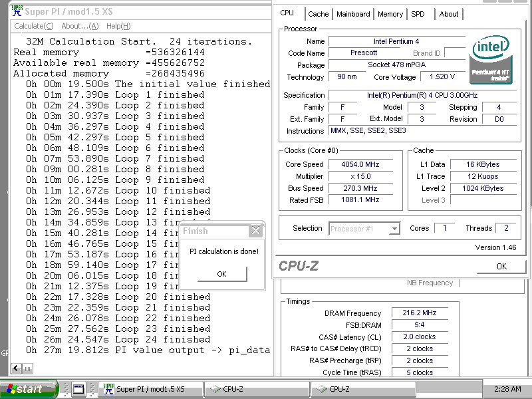Click the L1 Data value 16 KBytes
This screenshot has width=532, height=399.
[x=483, y=164]
